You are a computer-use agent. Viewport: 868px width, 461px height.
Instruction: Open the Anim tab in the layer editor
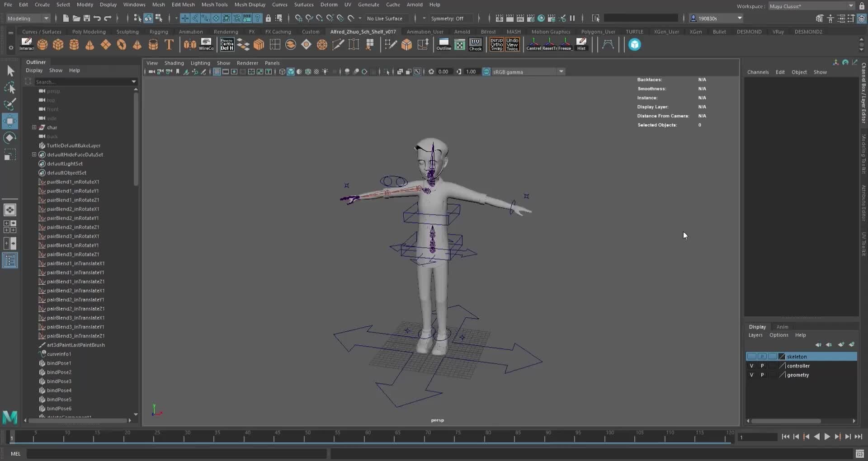click(783, 327)
